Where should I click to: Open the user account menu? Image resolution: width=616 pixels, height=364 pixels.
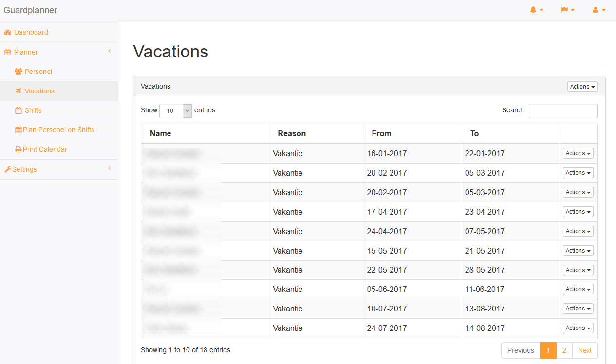(x=599, y=10)
